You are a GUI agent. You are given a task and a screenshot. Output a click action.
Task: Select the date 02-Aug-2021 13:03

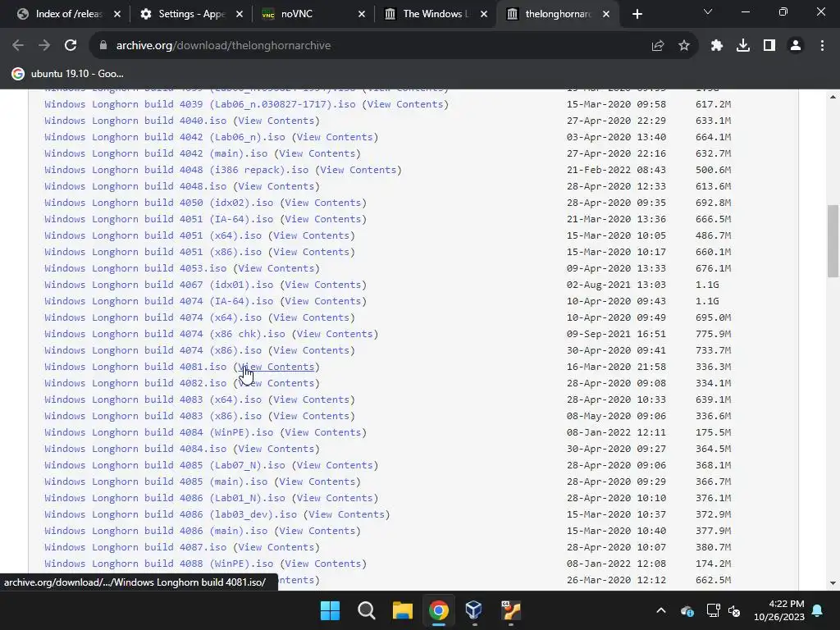(616, 285)
